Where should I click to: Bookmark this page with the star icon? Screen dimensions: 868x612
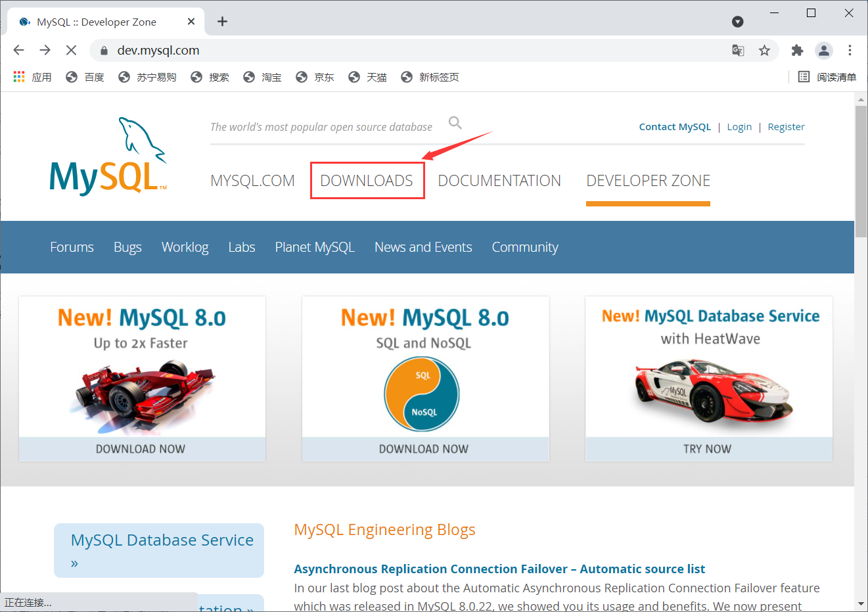click(x=764, y=51)
